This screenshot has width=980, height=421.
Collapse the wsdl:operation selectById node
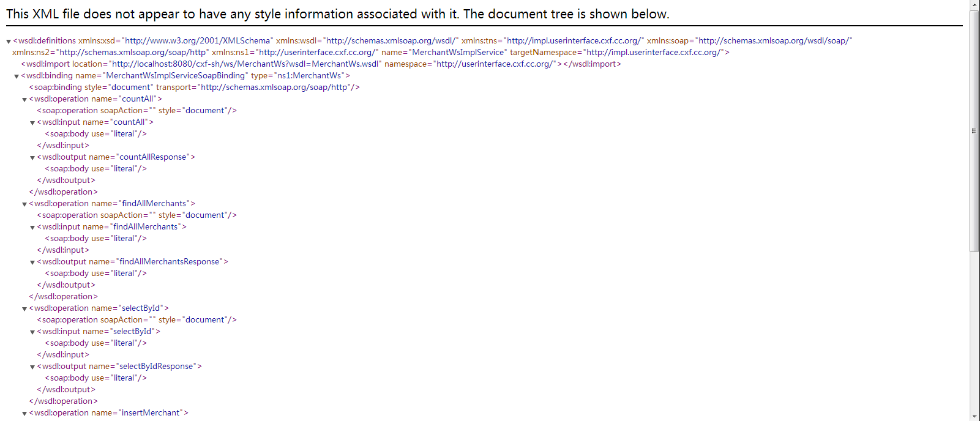pos(24,309)
